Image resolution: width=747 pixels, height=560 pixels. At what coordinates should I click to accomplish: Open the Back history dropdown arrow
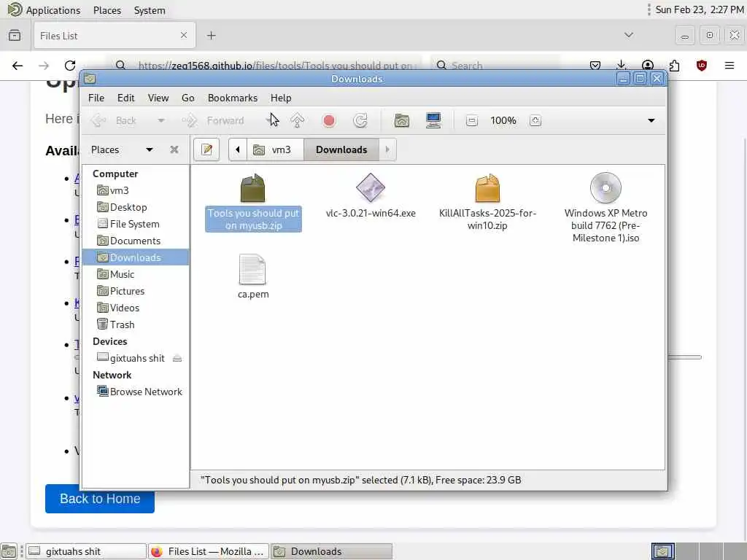161,120
